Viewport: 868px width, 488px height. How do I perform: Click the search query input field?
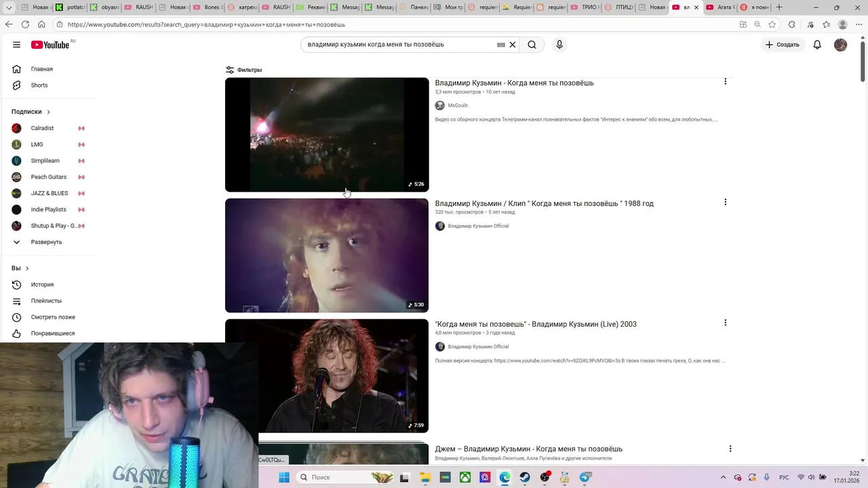tap(400, 45)
